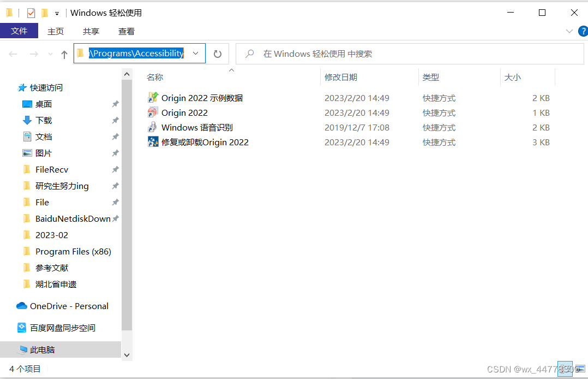Go up to the parent folder arrow
Screen dimensions: 588x379
pos(64,53)
